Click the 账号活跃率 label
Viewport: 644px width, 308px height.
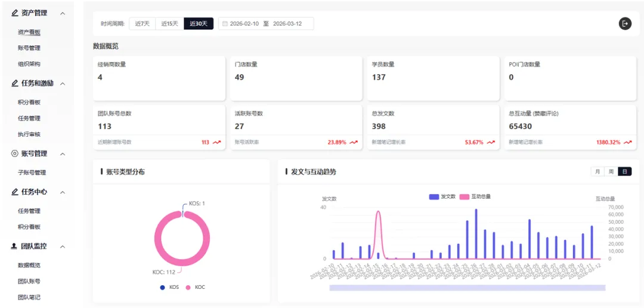pyautogui.click(x=247, y=142)
